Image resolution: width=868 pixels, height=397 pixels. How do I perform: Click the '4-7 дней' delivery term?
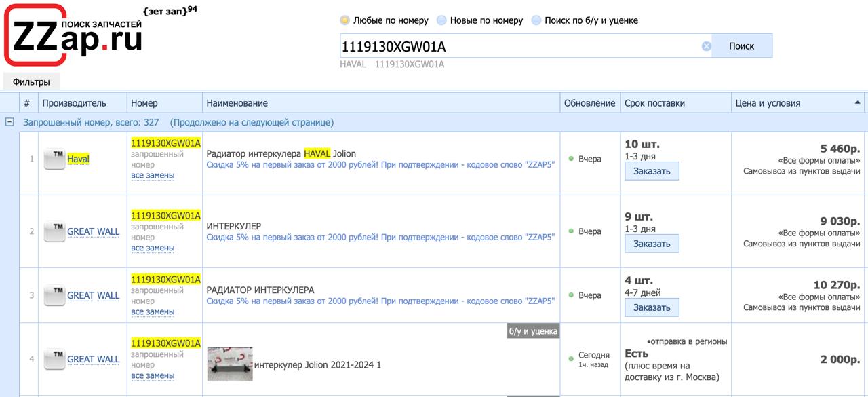643,293
